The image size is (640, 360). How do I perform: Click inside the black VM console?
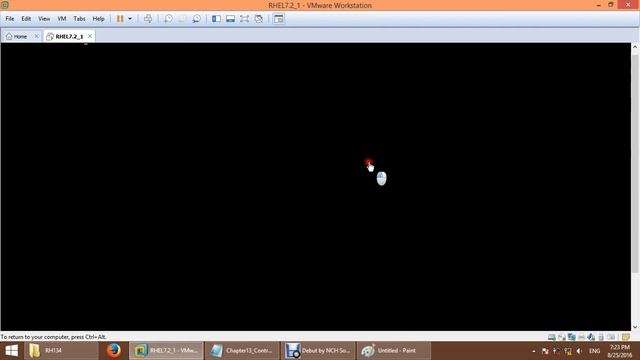316,187
